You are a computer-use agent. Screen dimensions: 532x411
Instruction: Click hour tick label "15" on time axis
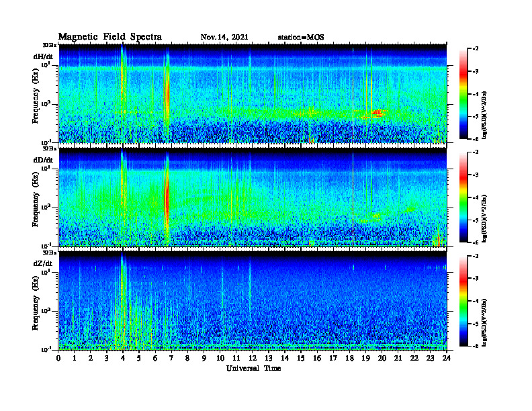click(x=301, y=358)
